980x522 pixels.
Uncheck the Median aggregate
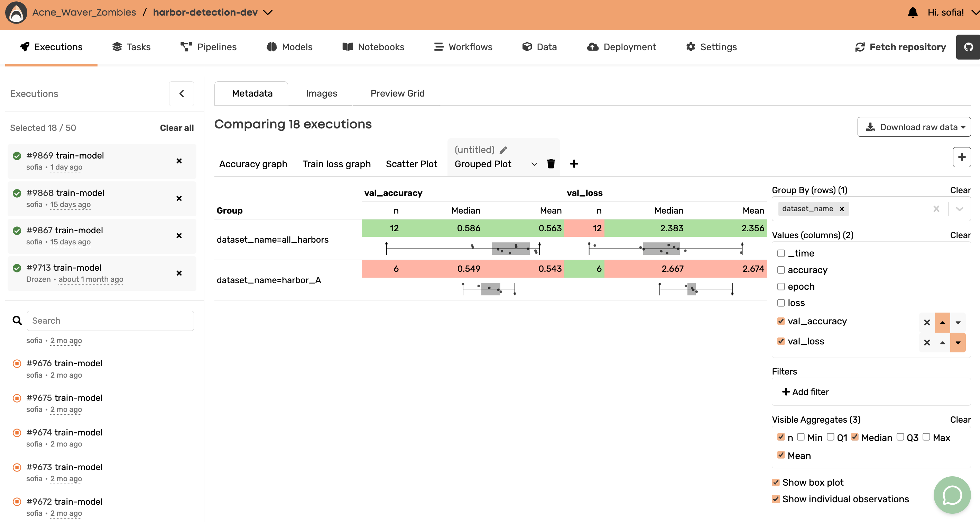(x=854, y=437)
